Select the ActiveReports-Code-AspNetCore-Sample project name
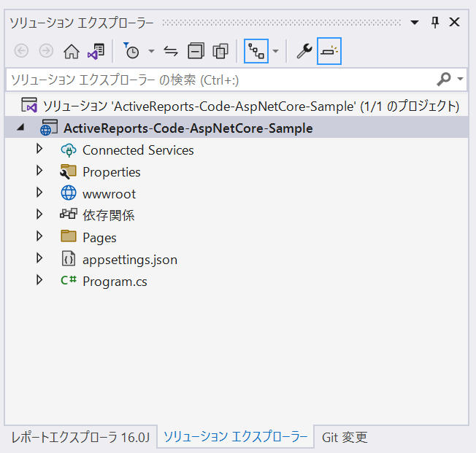Viewport: 476px width, 453px height. (x=188, y=128)
